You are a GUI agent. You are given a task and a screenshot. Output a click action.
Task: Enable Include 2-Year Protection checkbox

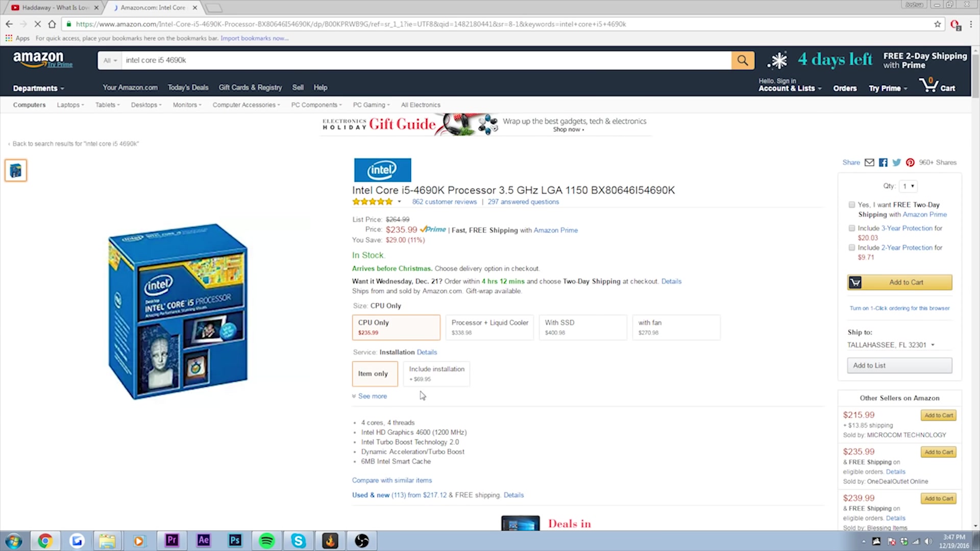click(851, 247)
